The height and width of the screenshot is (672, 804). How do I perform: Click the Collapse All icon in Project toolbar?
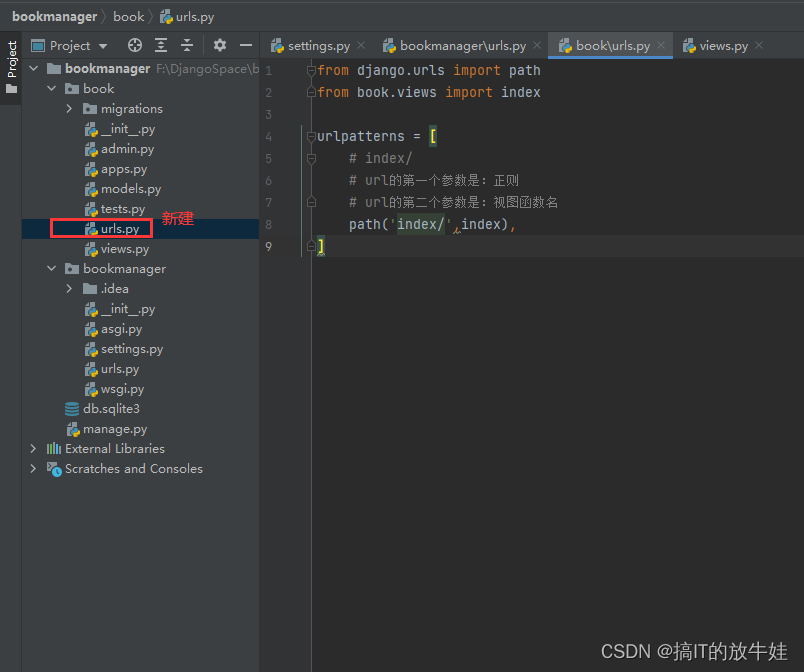[x=187, y=46]
